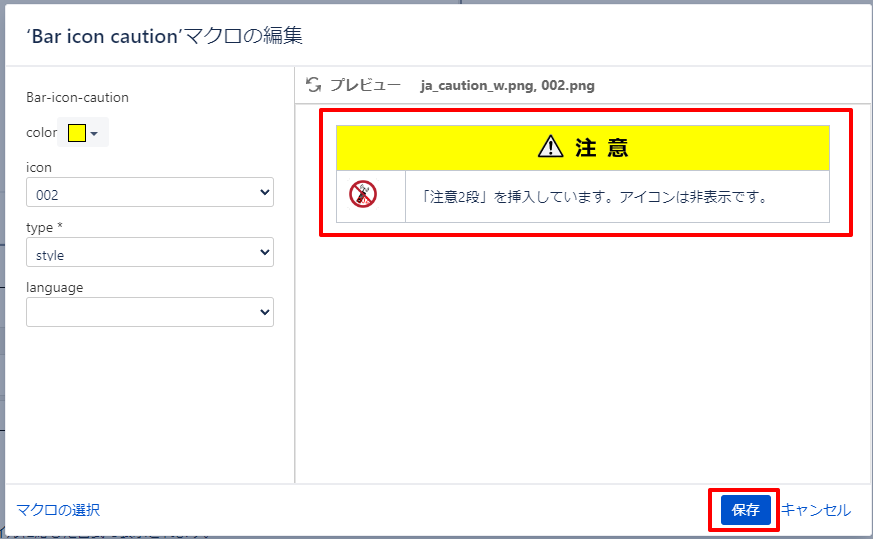Click the warning triangle icon in the yellow bar

pyautogui.click(x=551, y=147)
